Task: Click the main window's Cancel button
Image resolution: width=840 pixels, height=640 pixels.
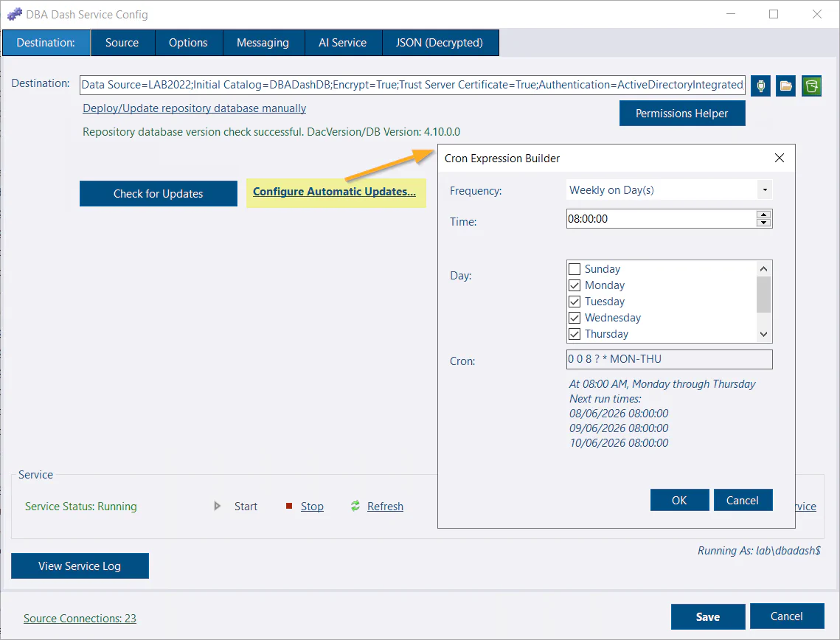Action: [x=786, y=616]
